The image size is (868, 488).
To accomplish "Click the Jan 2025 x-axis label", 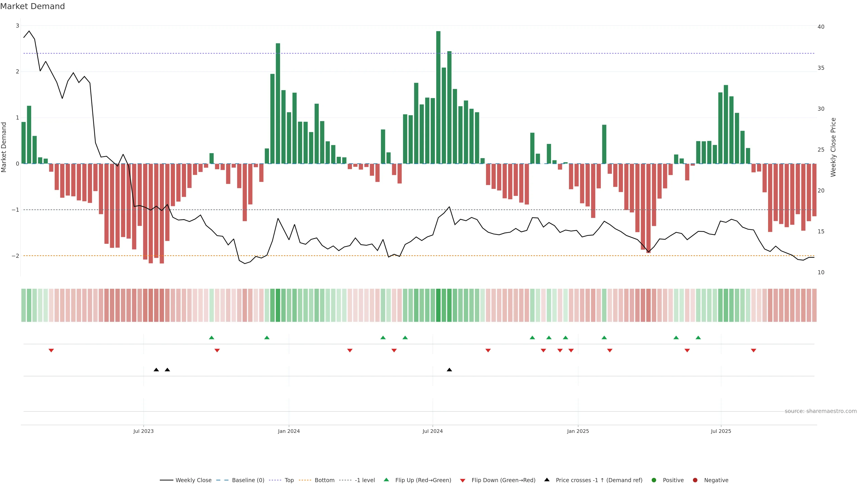I will (578, 431).
